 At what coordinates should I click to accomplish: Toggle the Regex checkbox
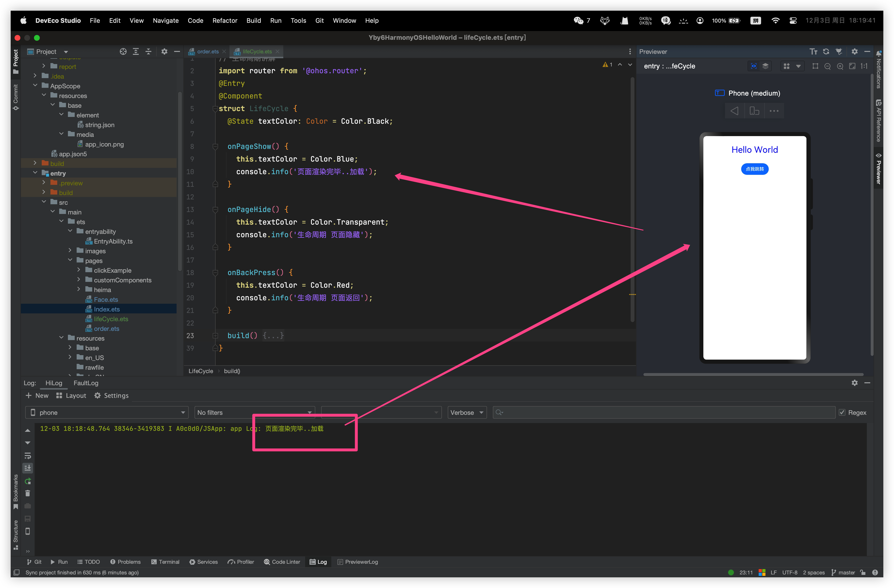click(x=842, y=413)
